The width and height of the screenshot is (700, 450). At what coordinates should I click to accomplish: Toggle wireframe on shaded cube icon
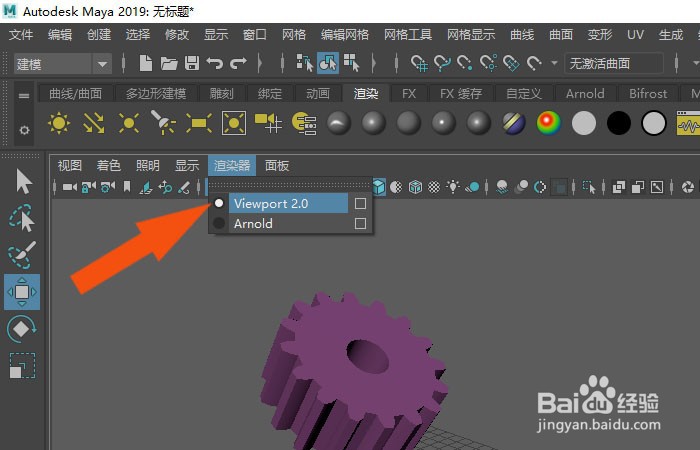[415, 187]
